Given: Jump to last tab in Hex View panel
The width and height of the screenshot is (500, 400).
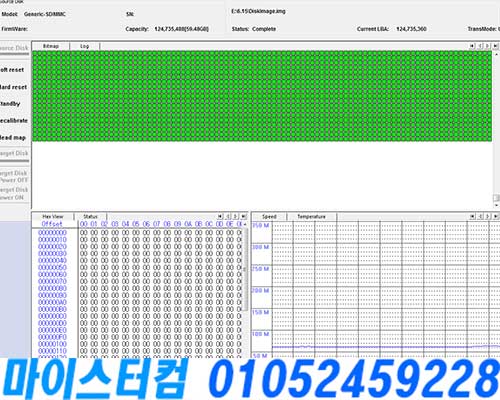Looking at the screenshot, I should pyautogui.click(x=243, y=216).
